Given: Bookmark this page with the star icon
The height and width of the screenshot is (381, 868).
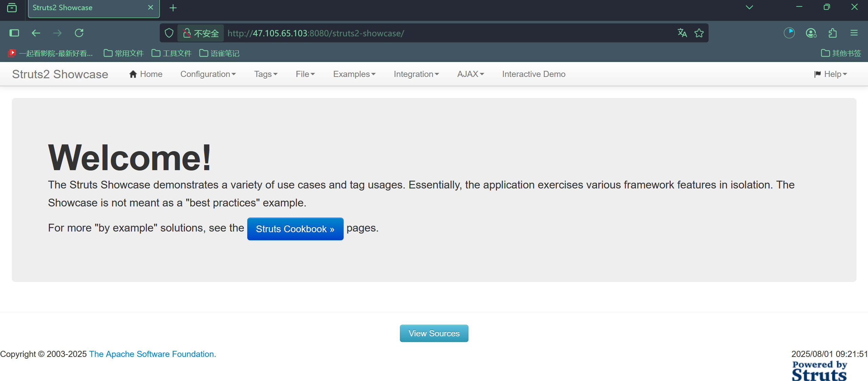Looking at the screenshot, I should tap(699, 33).
